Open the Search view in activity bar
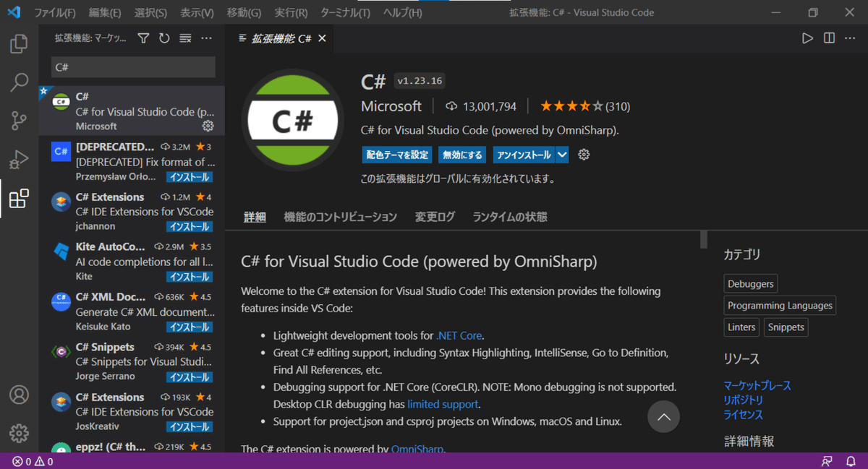This screenshot has height=469, width=868. tap(19, 82)
